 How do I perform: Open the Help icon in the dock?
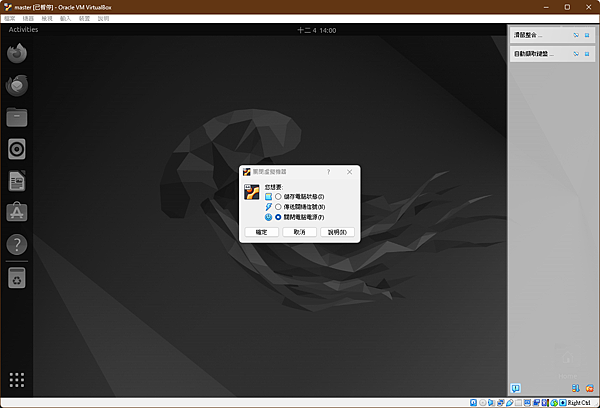pos(17,244)
